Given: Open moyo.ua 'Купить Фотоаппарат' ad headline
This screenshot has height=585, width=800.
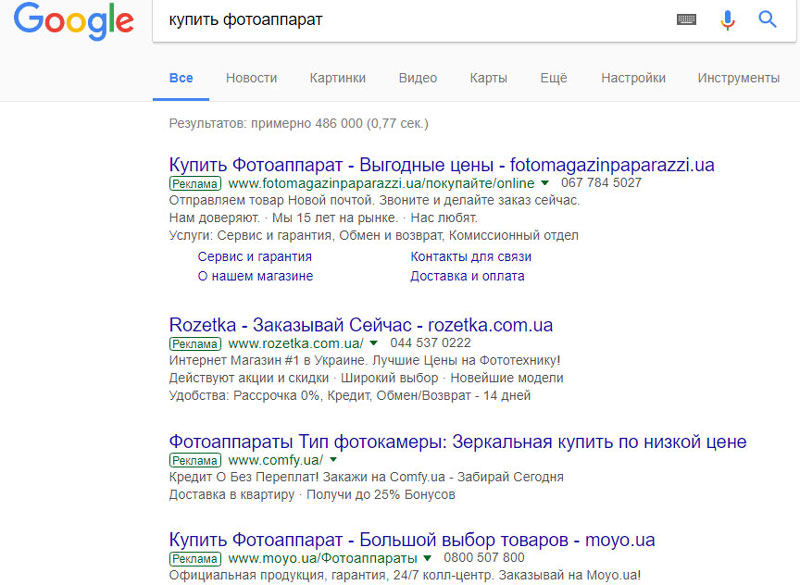Looking at the screenshot, I should click(x=412, y=540).
